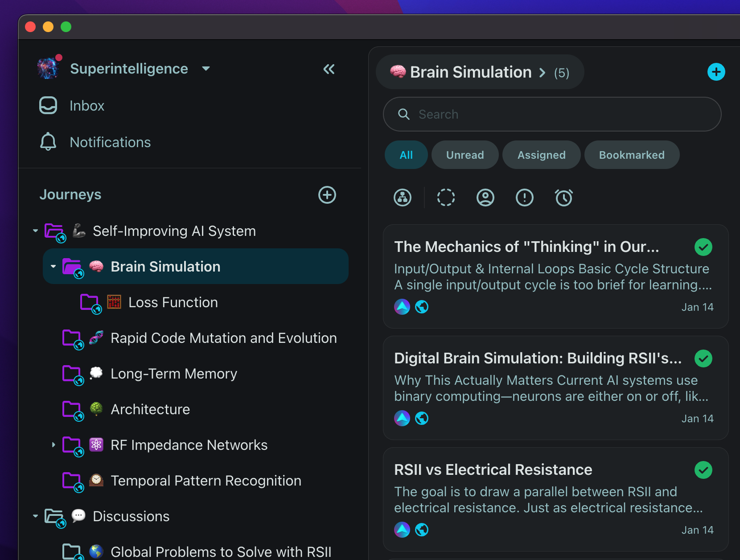
Task: Click into the Search field
Action: tap(552, 114)
